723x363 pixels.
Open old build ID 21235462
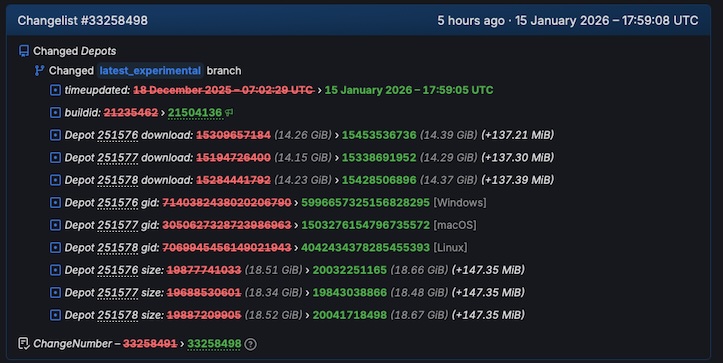click(131, 113)
